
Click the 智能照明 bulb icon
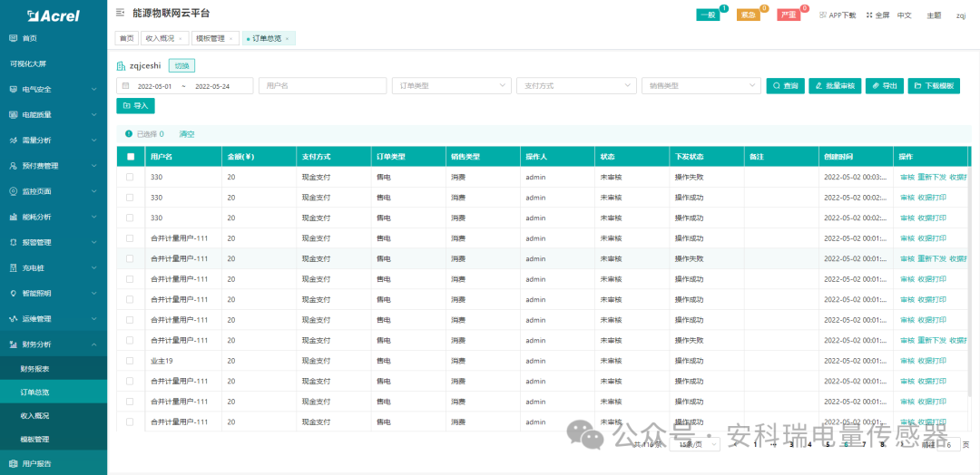[13, 293]
